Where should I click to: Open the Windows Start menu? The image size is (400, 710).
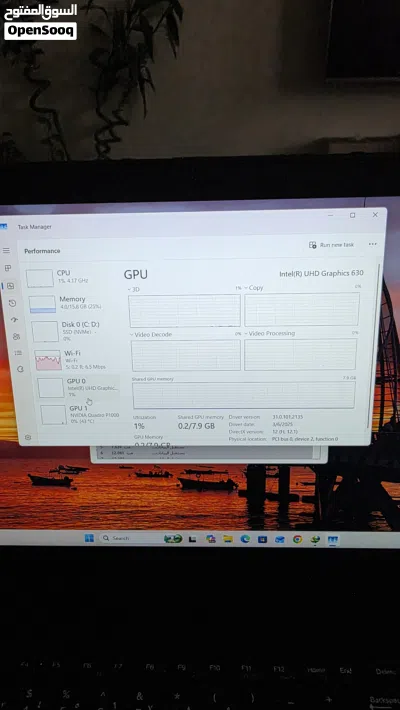pos(89,538)
